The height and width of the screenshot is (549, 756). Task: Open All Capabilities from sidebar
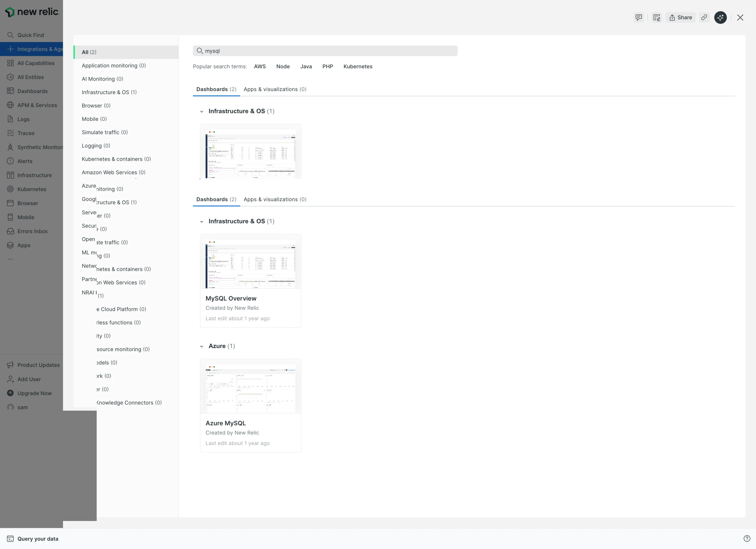coord(31,63)
